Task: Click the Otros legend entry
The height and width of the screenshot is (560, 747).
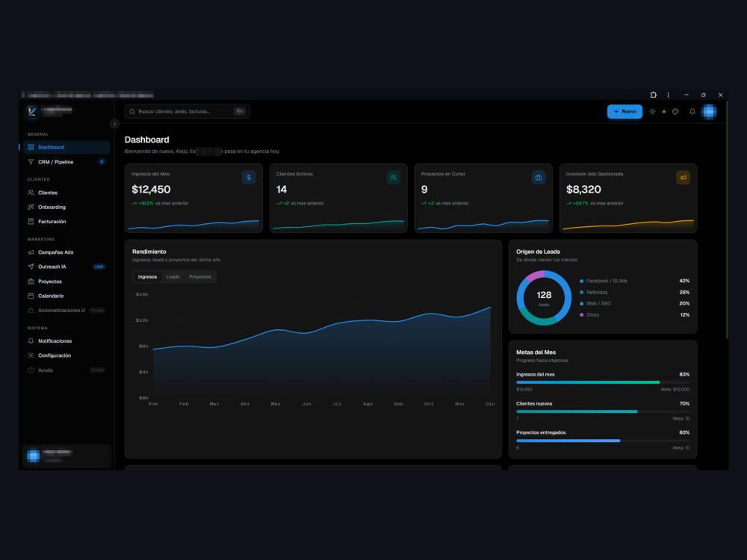Action: point(634,315)
